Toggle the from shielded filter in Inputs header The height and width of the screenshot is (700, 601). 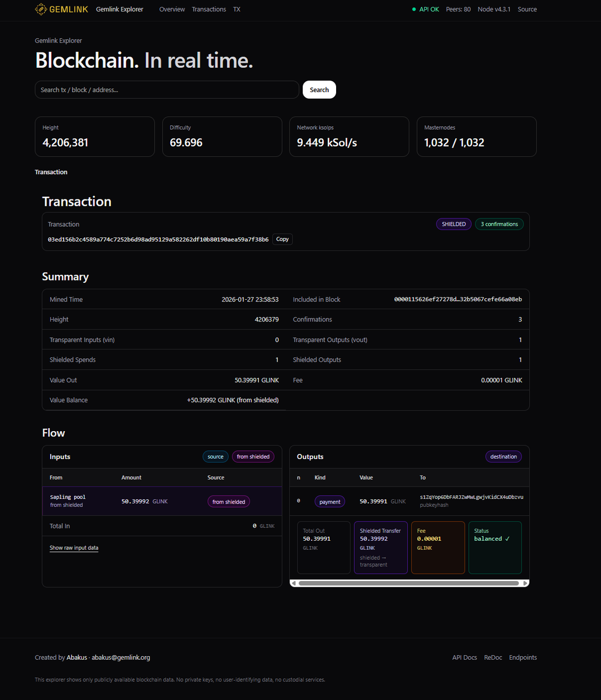(253, 456)
